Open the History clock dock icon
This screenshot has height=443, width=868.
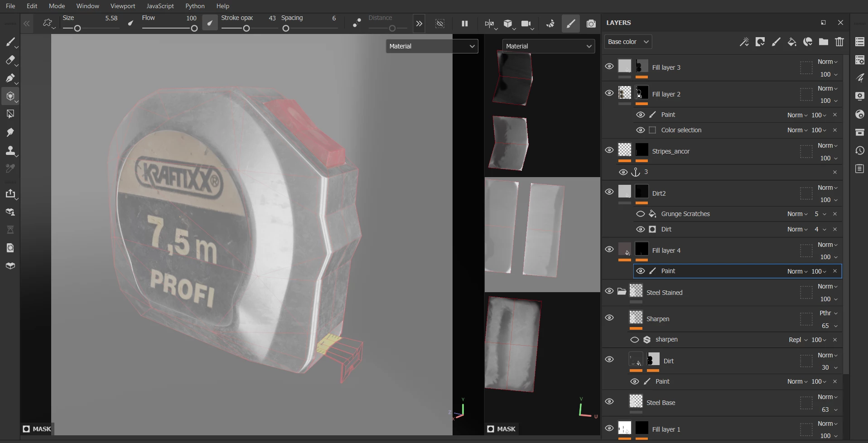tap(860, 150)
